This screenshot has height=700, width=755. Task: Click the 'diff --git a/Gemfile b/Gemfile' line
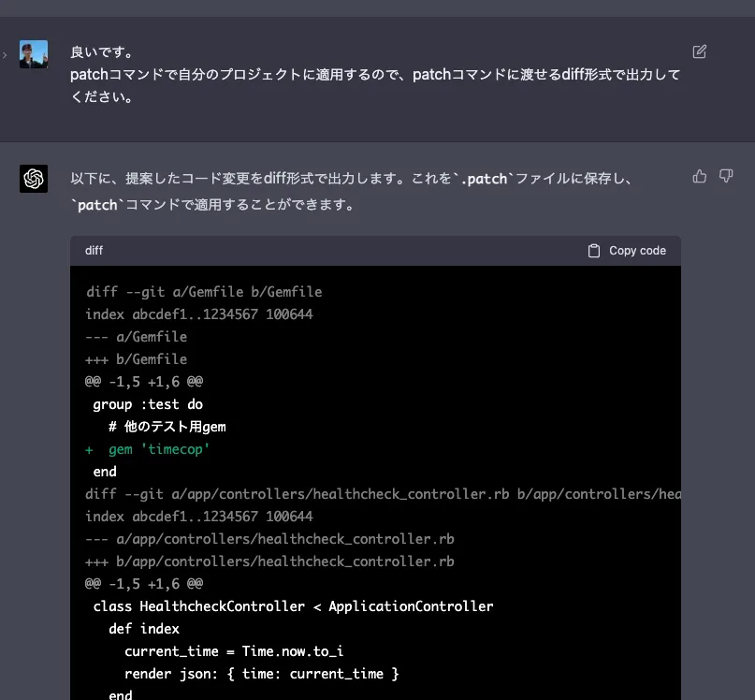(203, 292)
